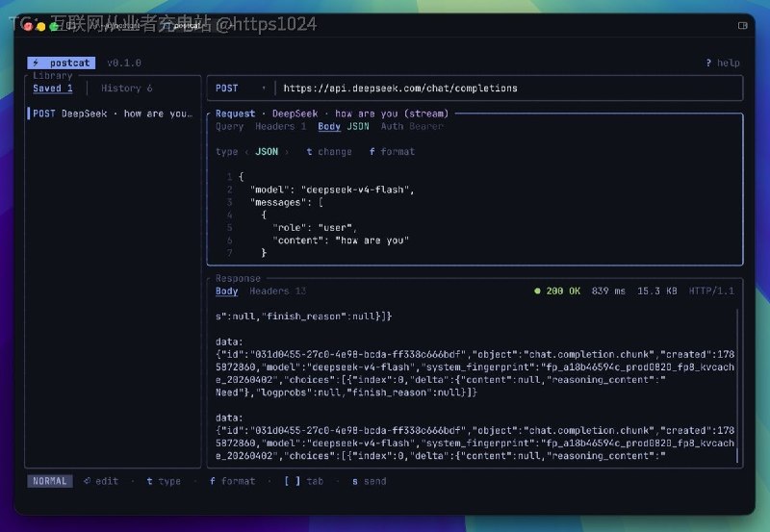Click the right chevron after JSON type

287,152
